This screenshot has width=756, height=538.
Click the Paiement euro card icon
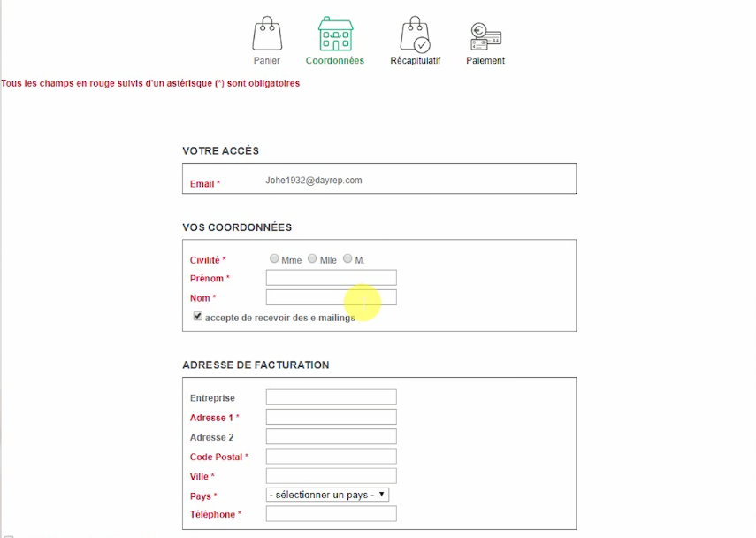coord(485,36)
